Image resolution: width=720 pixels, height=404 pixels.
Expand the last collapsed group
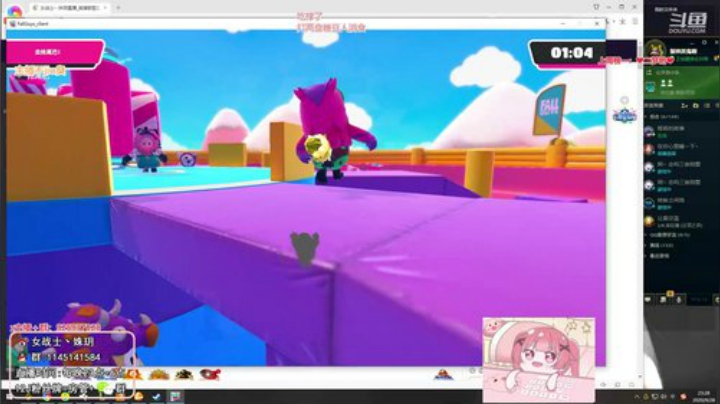(659, 256)
